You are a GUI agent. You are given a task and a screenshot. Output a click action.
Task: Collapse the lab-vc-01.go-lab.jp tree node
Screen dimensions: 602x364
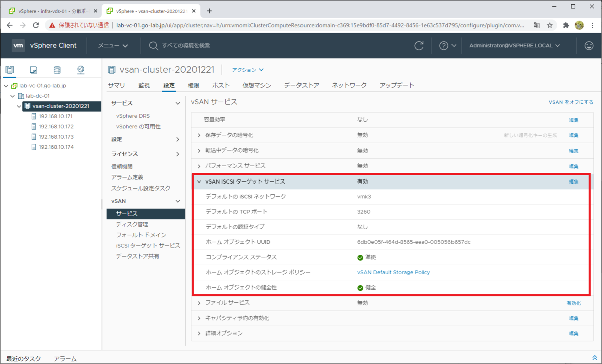point(6,86)
